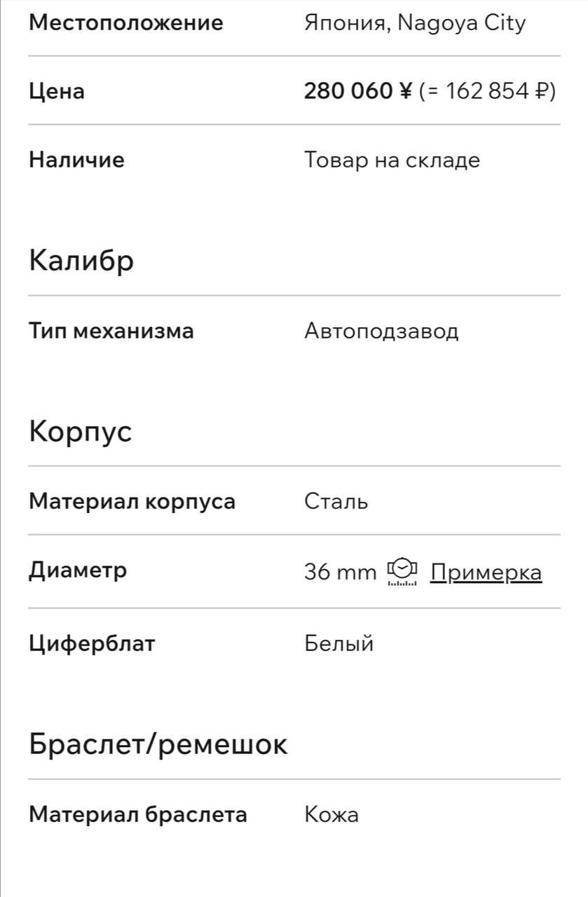Click the 36 mm diameter value
The height and width of the screenshot is (897, 588).
341,573
